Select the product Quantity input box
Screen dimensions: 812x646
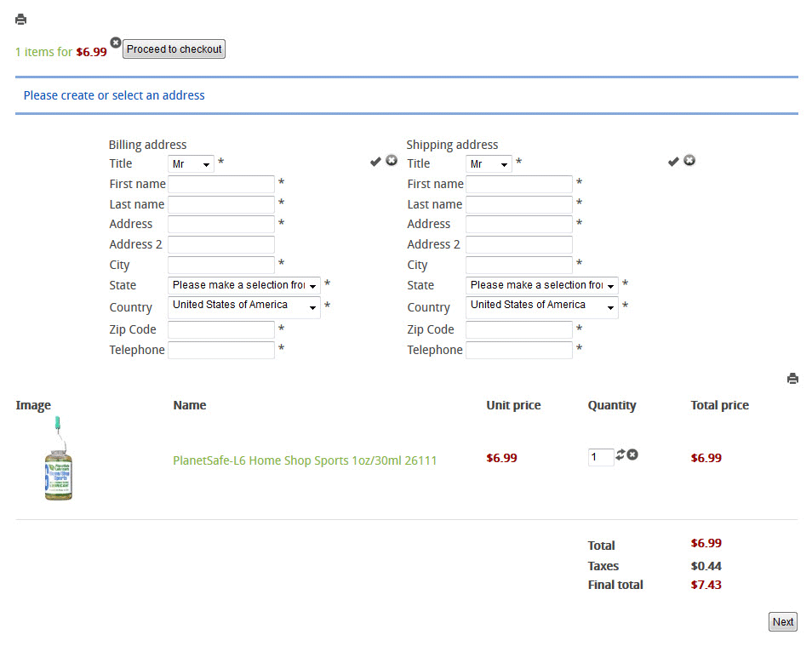[x=600, y=457]
